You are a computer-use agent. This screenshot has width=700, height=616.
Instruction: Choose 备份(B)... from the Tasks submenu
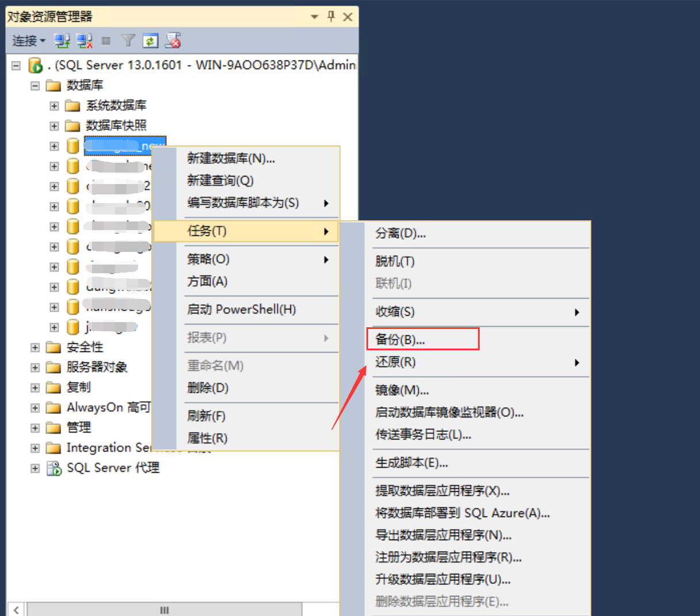pos(400,339)
